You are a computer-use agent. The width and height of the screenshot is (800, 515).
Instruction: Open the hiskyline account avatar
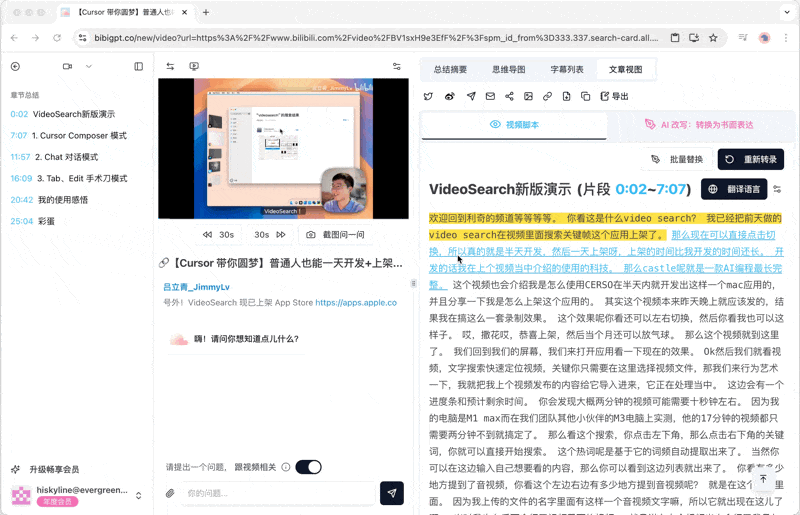pos(21,496)
